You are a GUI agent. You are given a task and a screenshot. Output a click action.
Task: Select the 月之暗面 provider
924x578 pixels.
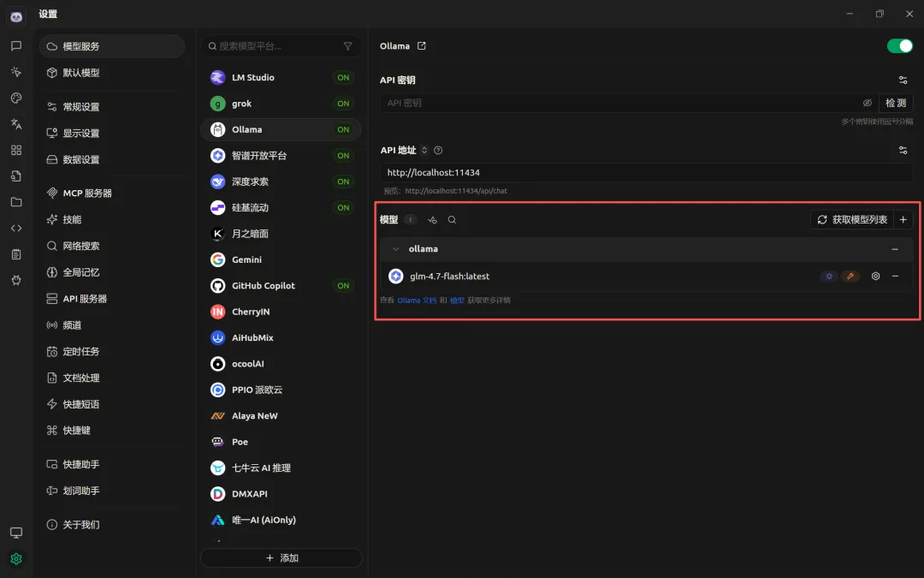pos(281,234)
